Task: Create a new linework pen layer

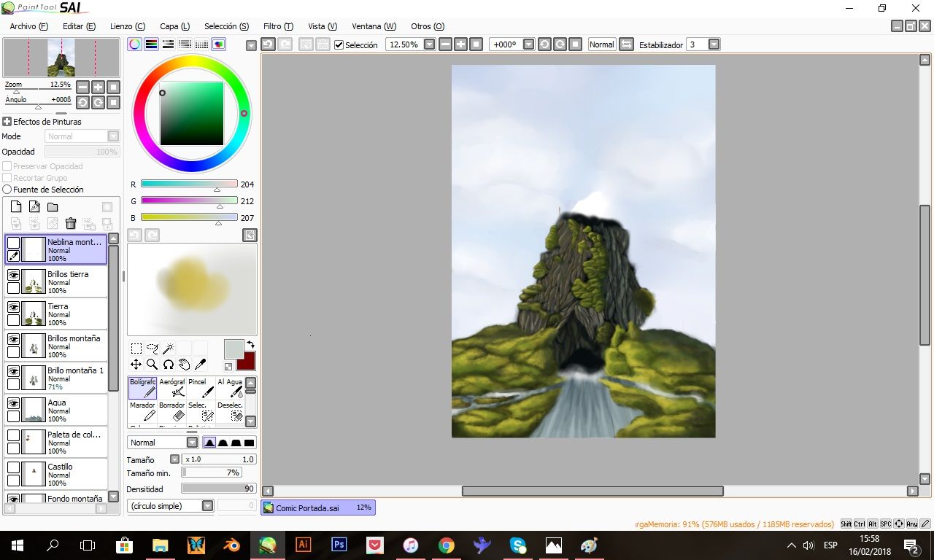Action: click(x=34, y=207)
